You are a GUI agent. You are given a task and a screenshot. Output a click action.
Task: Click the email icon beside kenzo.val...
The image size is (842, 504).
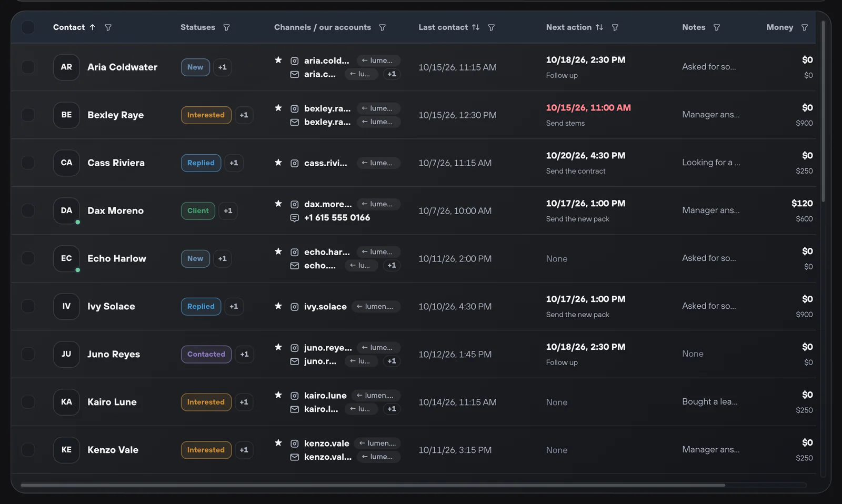click(295, 457)
